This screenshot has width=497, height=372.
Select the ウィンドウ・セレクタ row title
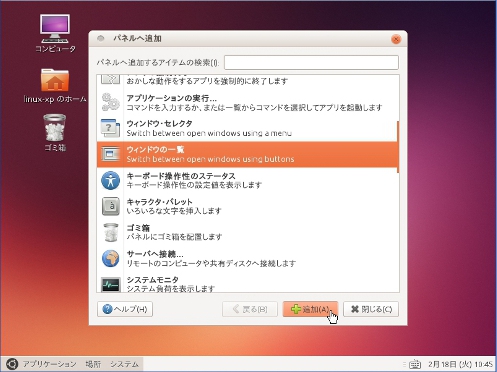(x=159, y=124)
